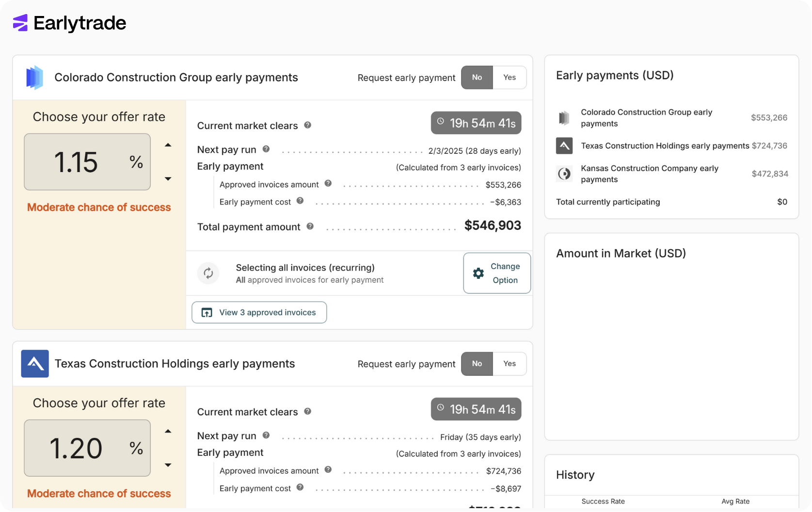The width and height of the screenshot is (812, 512).
Task: Click the Texas Construction Holdings logo icon
Action: coord(35,364)
